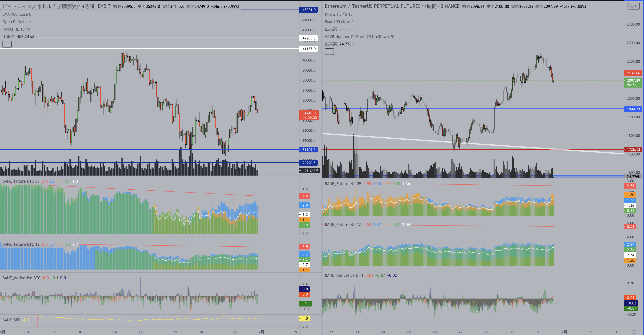Screen dimensions: 644x335
Task: Click the blue 1944.73 price line label
Action: pos(633,109)
